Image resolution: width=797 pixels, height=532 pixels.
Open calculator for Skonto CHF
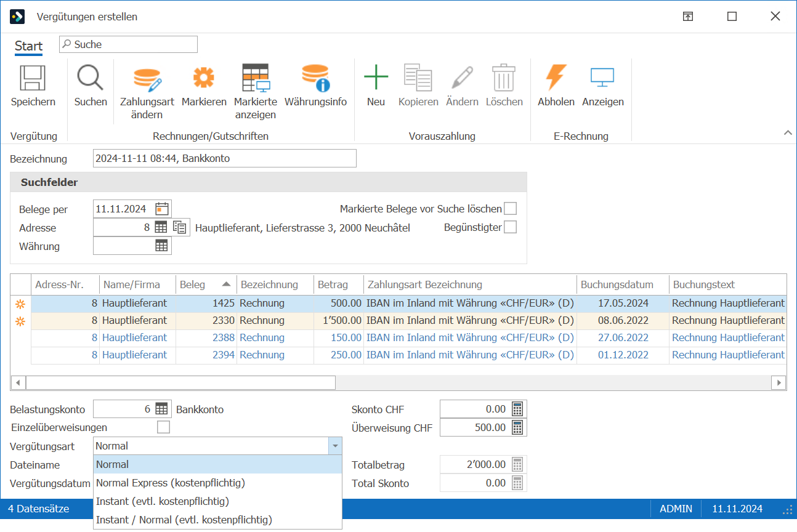[517, 409]
